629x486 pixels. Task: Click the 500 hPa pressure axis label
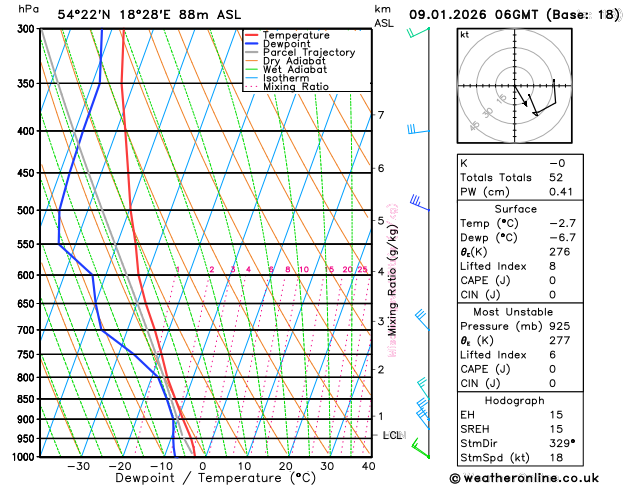[26, 211]
